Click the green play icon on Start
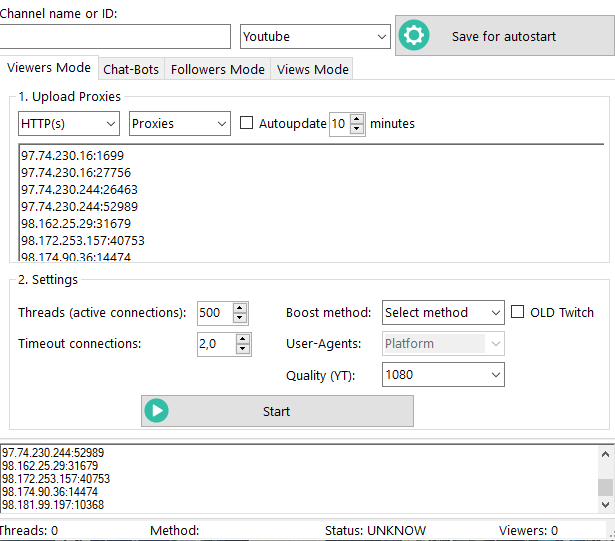This screenshot has width=615, height=541. tap(157, 411)
